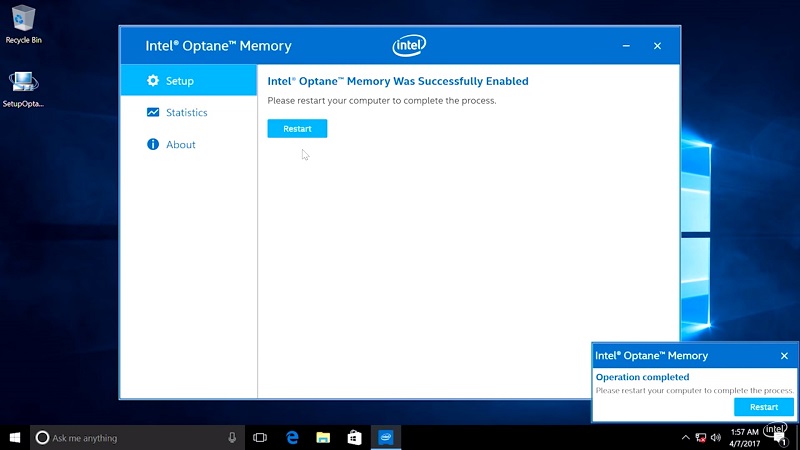
Task: Click the network status tray icon
Action: pos(701,438)
